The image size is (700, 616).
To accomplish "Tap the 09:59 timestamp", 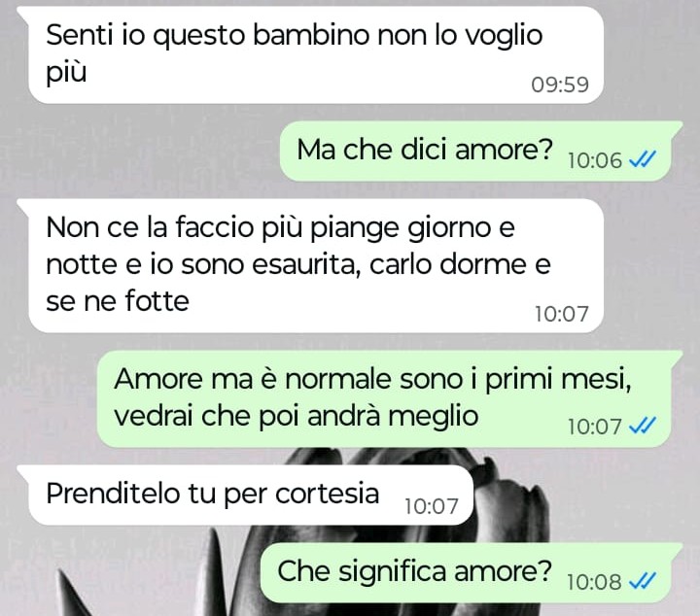I will (x=560, y=85).
